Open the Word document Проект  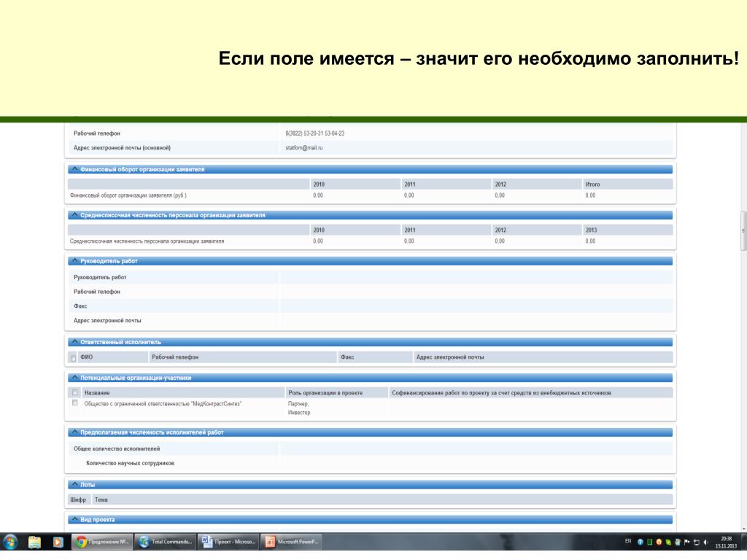pos(228,542)
